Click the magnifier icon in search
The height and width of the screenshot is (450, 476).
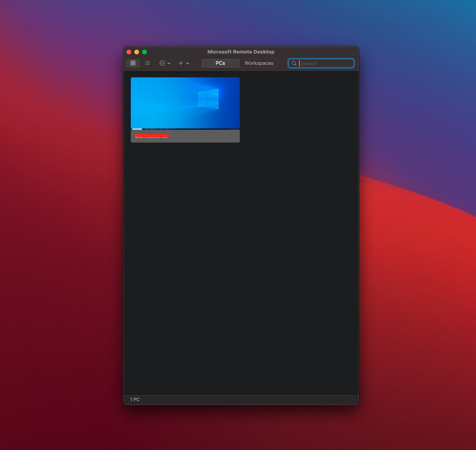click(x=294, y=63)
